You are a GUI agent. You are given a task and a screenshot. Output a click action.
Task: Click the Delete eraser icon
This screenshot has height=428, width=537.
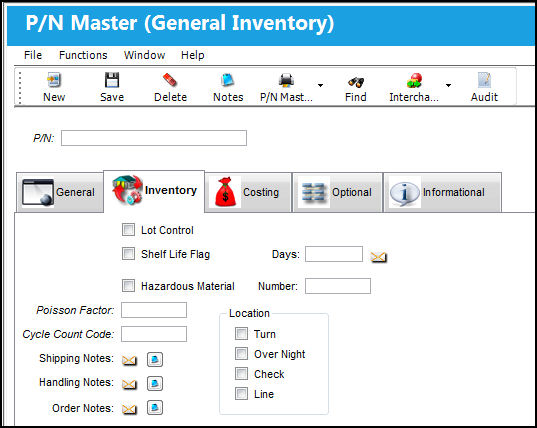click(170, 80)
